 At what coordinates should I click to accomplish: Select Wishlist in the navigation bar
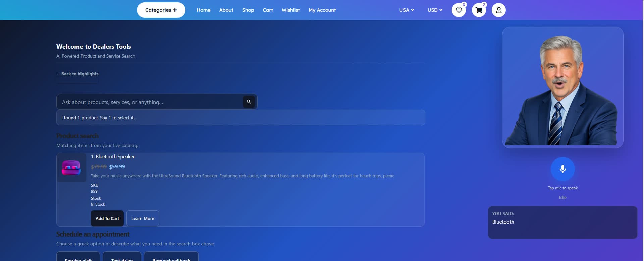[x=290, y=10]
